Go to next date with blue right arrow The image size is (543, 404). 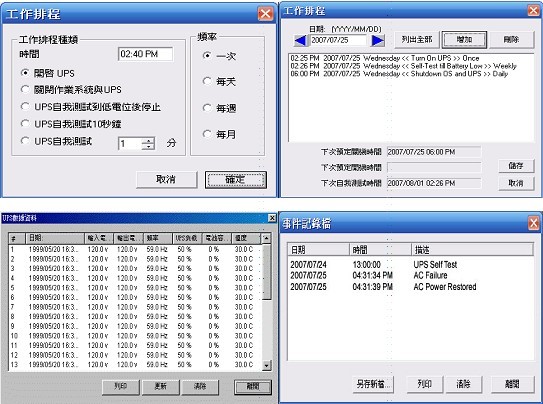[x=377, y=41]
